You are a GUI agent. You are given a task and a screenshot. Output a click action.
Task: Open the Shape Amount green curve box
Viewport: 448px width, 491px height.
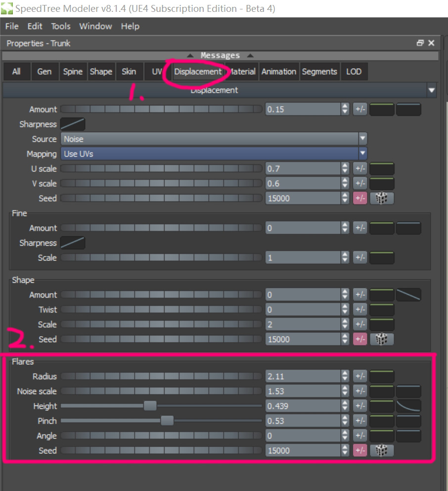coord(382,295)
